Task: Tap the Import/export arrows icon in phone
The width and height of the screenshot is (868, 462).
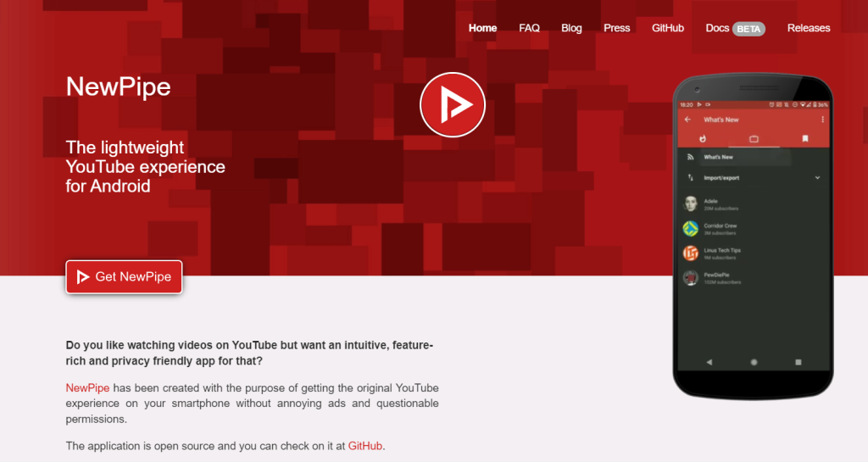Action: click(x=690, y=178)
